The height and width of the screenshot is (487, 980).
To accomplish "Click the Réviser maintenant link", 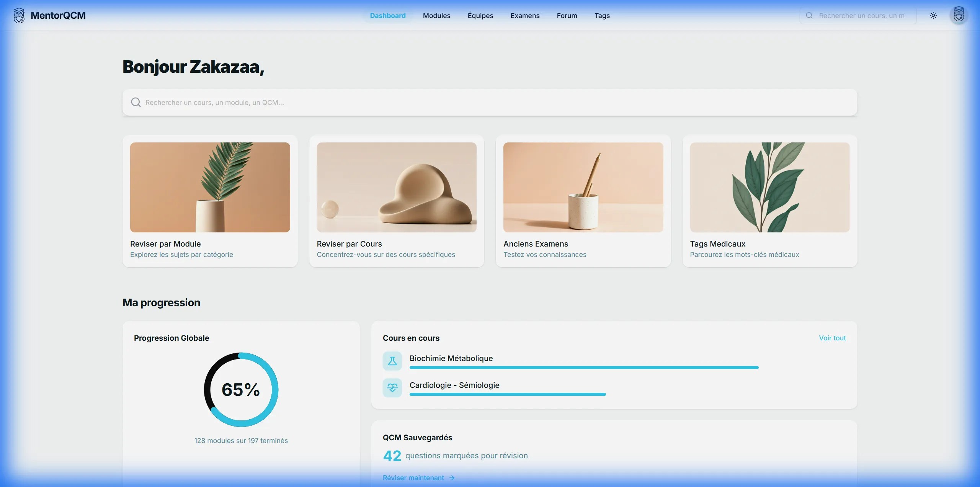I will 413,478.
